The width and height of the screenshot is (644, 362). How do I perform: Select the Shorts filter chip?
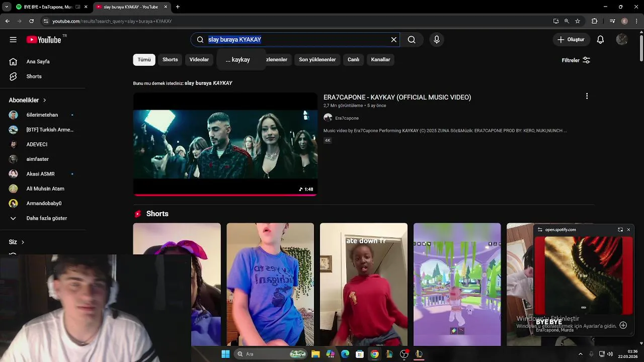(x=170, y=59)
